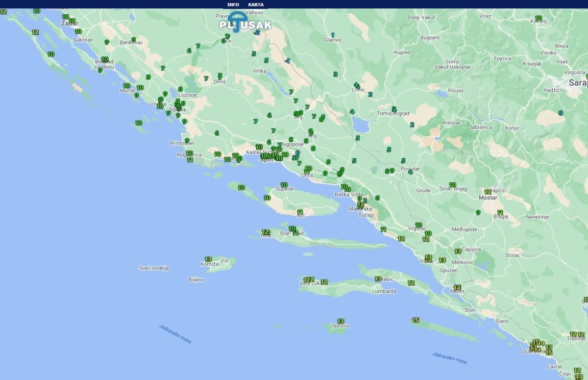Click the 11 marker at Rogoznica
The image size is (588, 380).
tap(190, 160)
